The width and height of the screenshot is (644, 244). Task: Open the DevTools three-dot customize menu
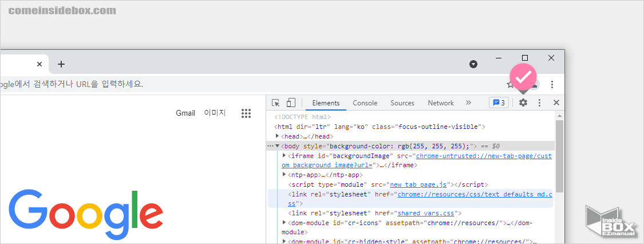(540, 103)
